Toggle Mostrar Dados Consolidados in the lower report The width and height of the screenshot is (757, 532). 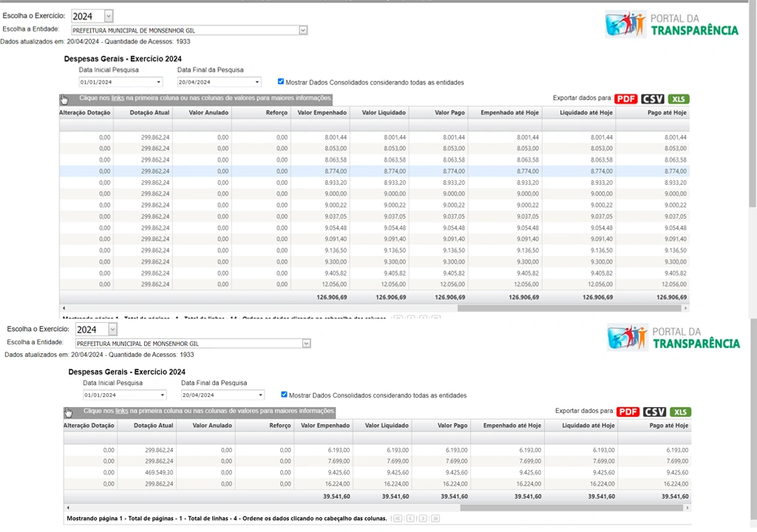tap(285, 395)
